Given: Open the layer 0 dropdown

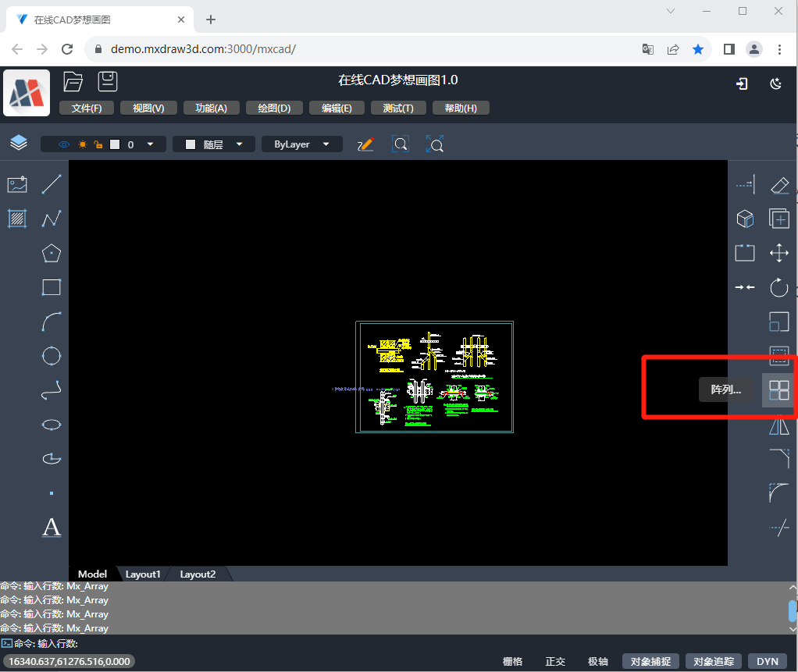Looking at the screenshot, I should click(x=150, y=144).
